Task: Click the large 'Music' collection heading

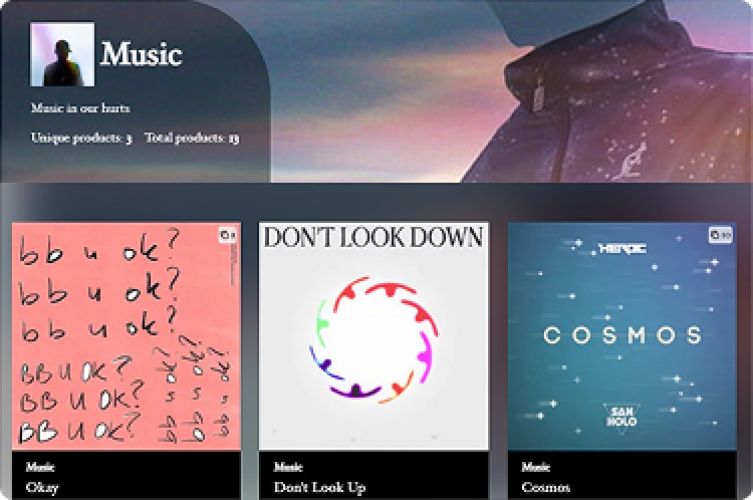Action: pos(141,53)
